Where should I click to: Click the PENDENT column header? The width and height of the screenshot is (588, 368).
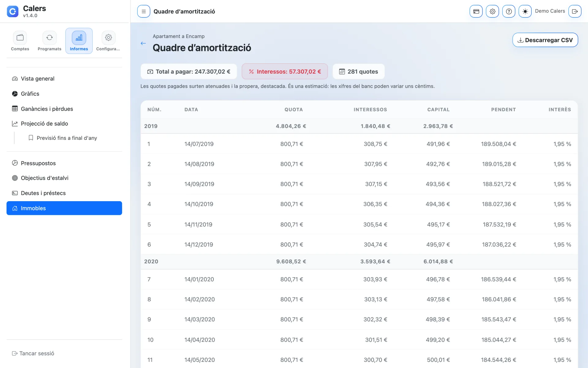pyautogui.click(x=503, y=109)
